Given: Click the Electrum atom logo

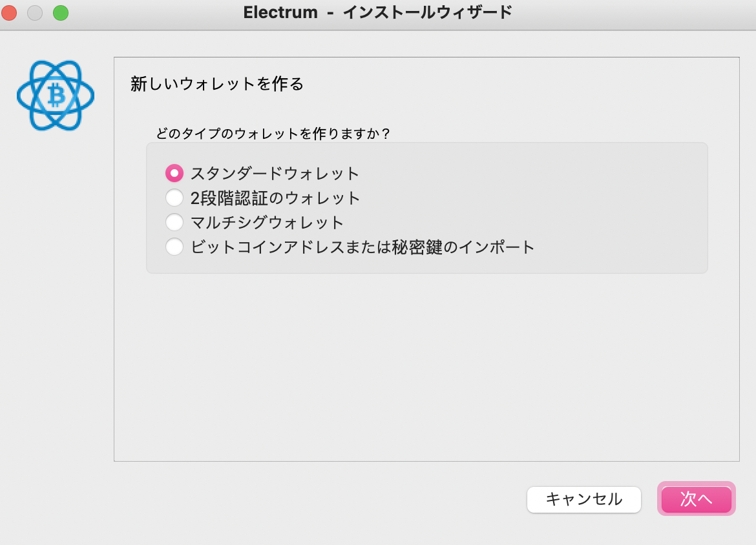Looking at the screenshot, I should [56, 96].
